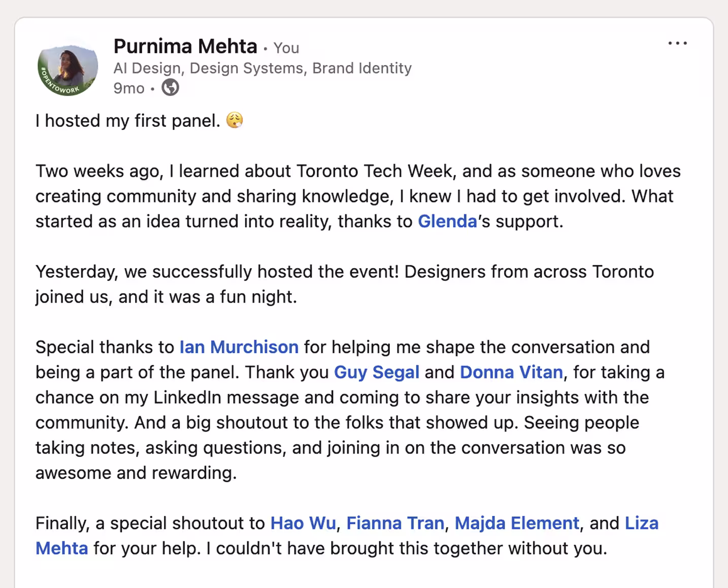Click the Toronto Tech Week paragraph text
Image resolution: width=728 pixels, height=588 pixels.
coord(358,197)
